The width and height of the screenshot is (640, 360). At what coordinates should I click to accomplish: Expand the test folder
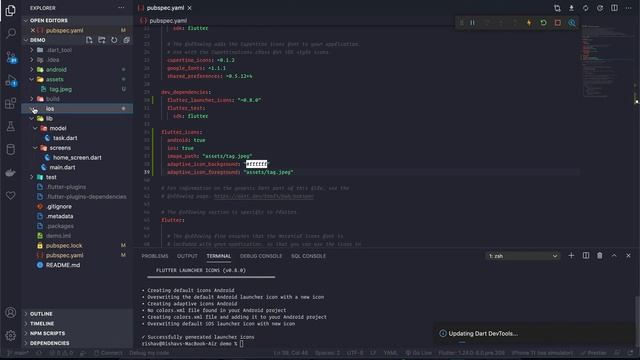click(x=78, y=177)
